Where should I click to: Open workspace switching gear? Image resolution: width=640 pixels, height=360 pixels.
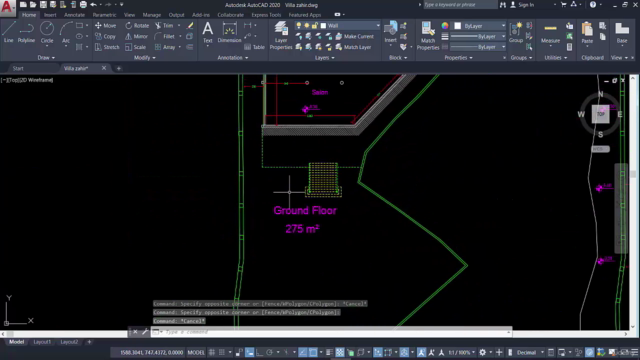point(482,352)
